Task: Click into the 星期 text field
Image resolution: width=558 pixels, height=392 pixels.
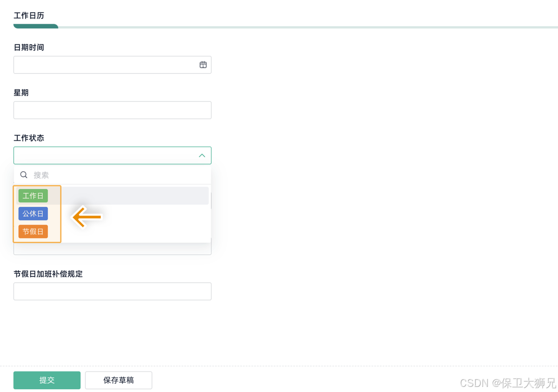Action: click(113, 110)
